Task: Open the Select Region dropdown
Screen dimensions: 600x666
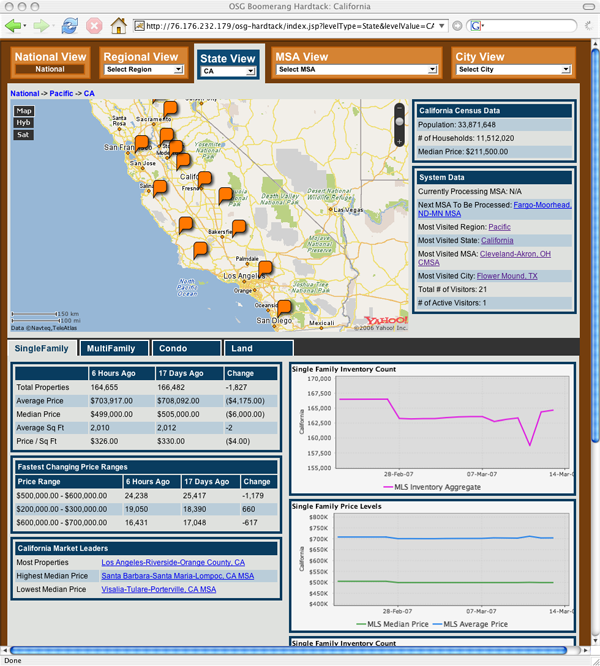Action: coord(144,70)
